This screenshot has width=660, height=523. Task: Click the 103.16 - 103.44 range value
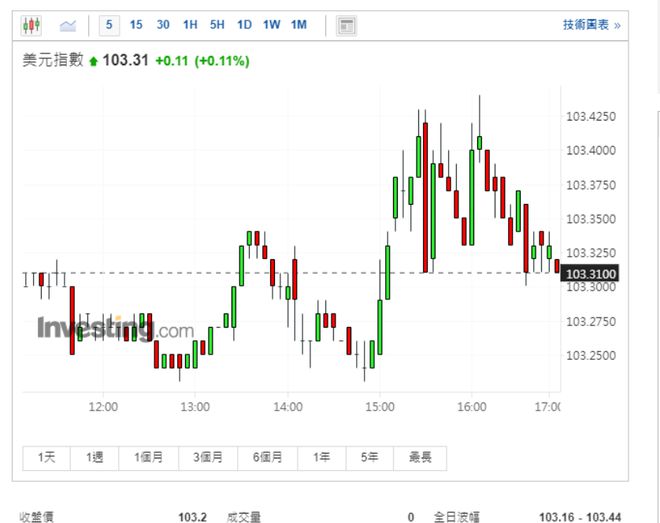[580, 517]
